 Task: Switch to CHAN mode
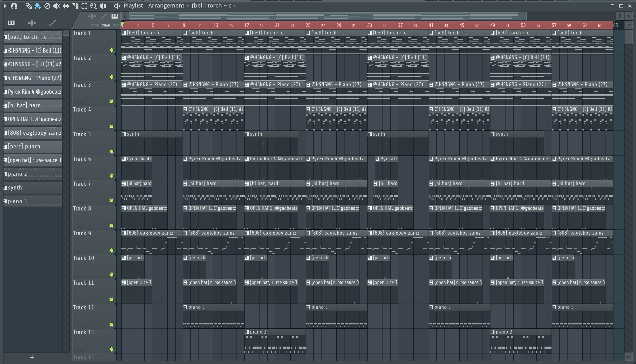click(x=106, y=25)
